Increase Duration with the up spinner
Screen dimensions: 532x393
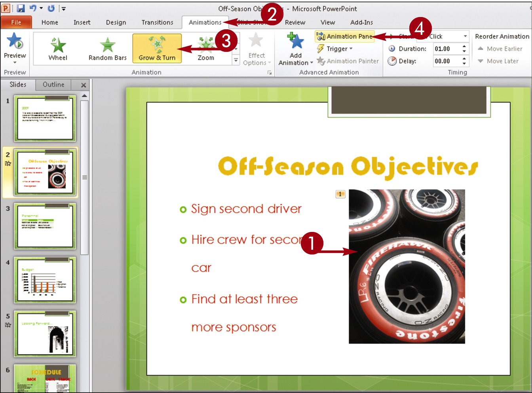click(464, 46)
